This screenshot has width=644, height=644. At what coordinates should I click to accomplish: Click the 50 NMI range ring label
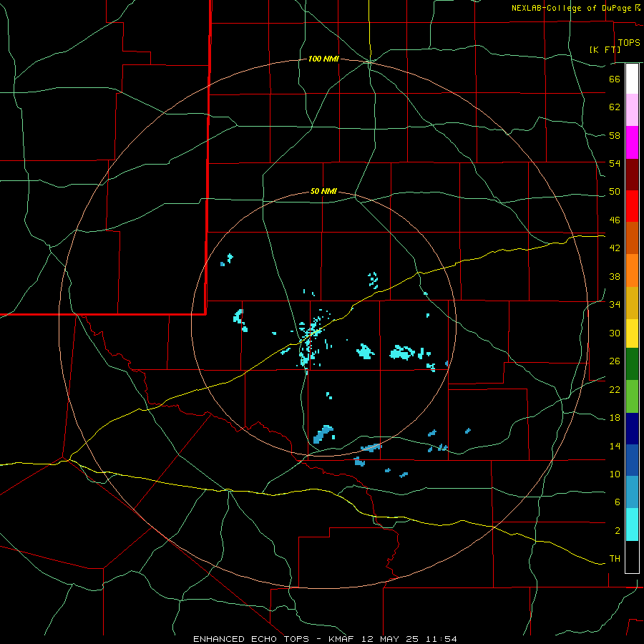pyautogui.click(x=323, y=191)
